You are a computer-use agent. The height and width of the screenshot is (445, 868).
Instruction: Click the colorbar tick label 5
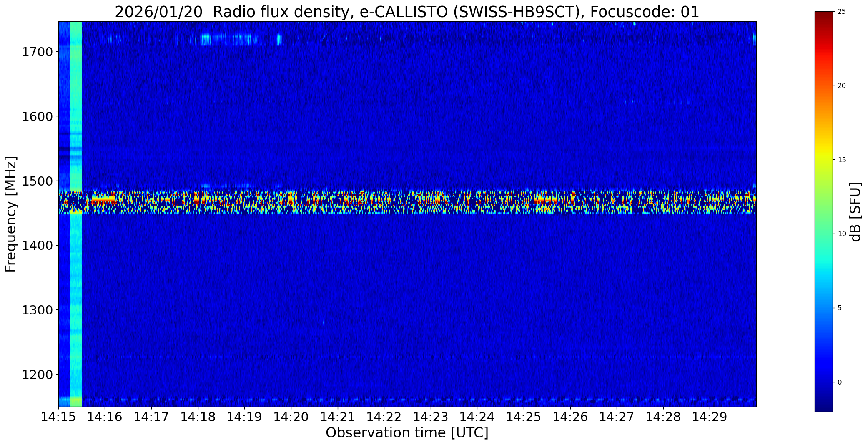[840, 308]
